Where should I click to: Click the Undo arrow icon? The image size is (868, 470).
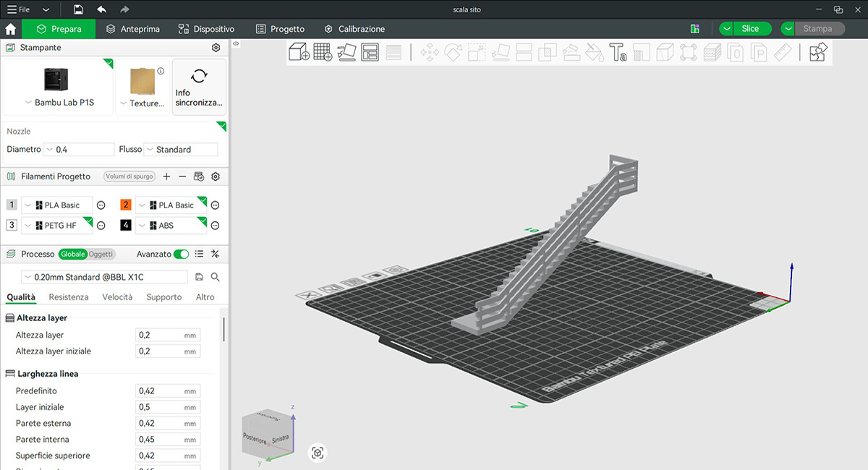101,9
